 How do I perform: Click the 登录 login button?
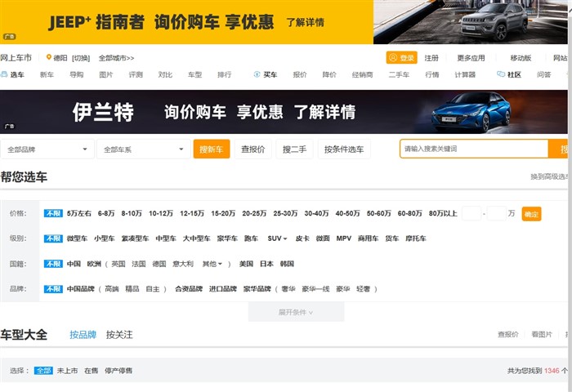pos(402,58)
